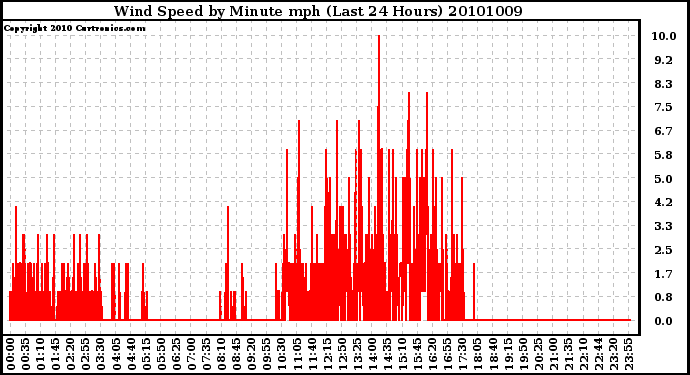
Task: Click the tallest 10.0 mph wind spike
Action: 378,177
